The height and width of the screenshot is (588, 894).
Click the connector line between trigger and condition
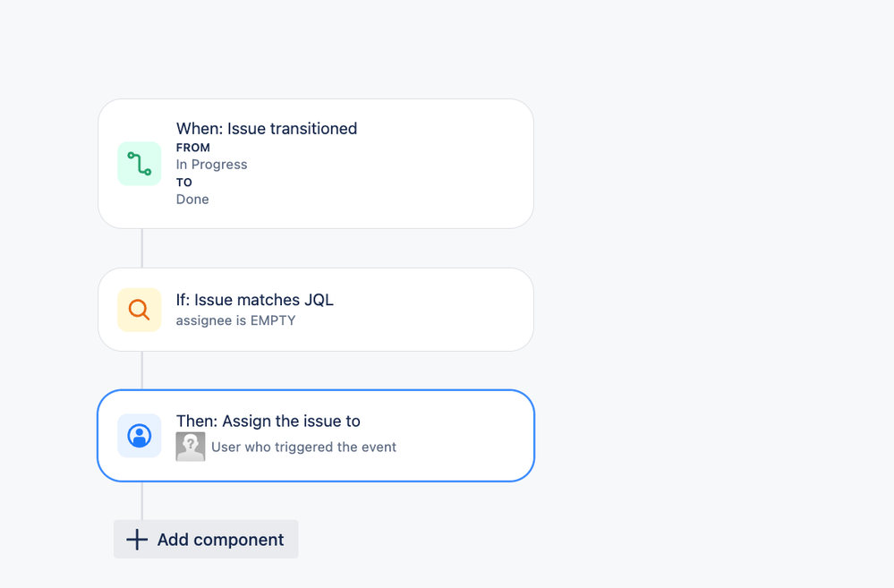[x=142, y=248]
